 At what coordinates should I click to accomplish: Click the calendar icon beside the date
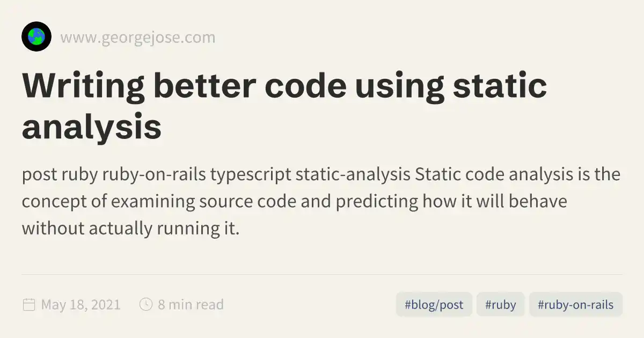tap(29, 305)
